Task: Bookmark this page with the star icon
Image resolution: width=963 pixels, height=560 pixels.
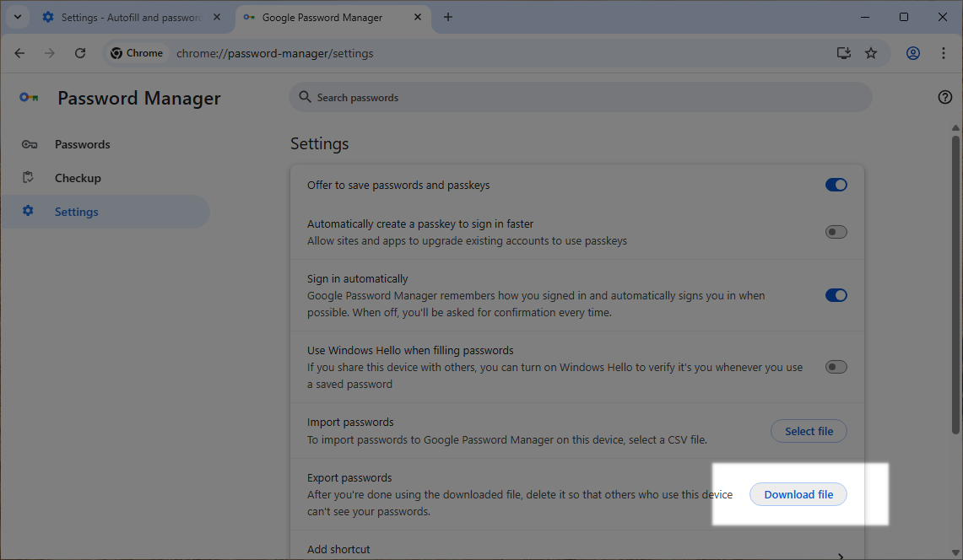Action: [x=871, y=53]
